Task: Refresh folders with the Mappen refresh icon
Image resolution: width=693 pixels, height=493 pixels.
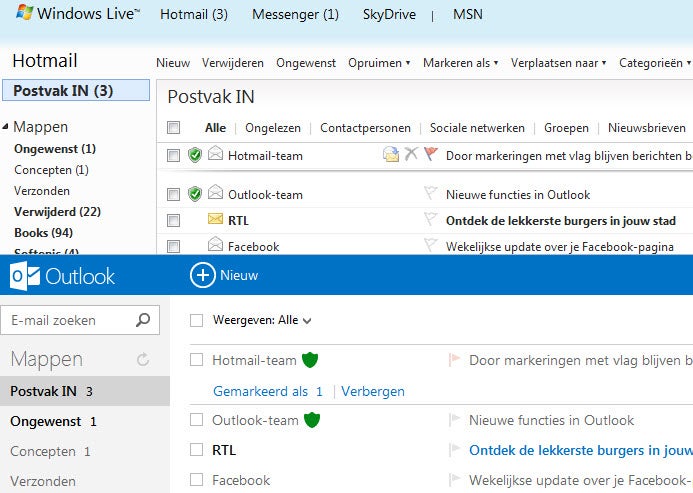Action: tap(142, 359)
